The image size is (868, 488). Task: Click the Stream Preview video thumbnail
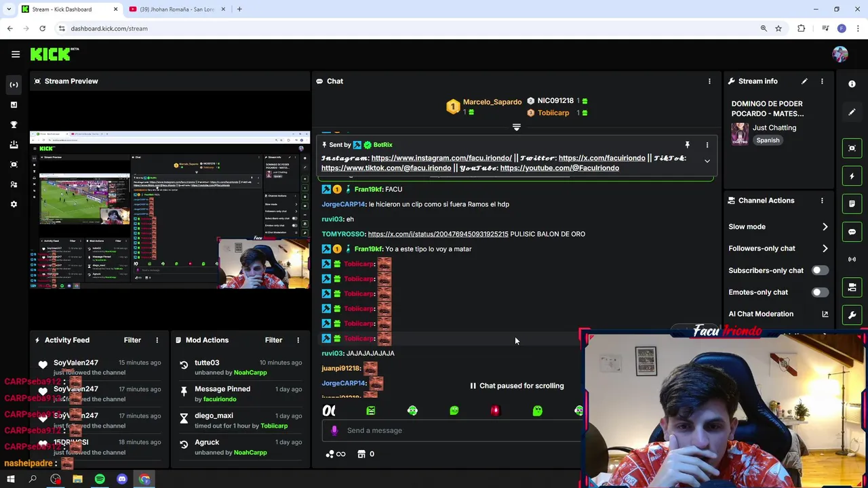coord(170,210)
